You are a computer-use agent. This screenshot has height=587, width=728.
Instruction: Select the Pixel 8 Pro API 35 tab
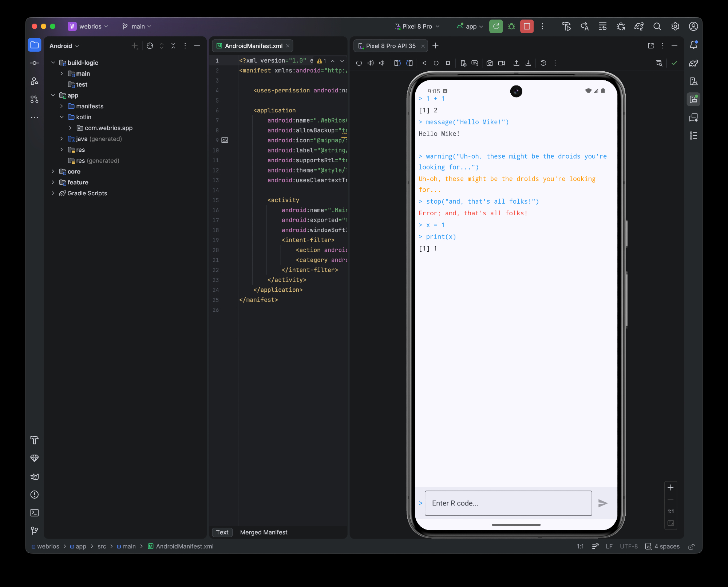[x=391, y=46]
